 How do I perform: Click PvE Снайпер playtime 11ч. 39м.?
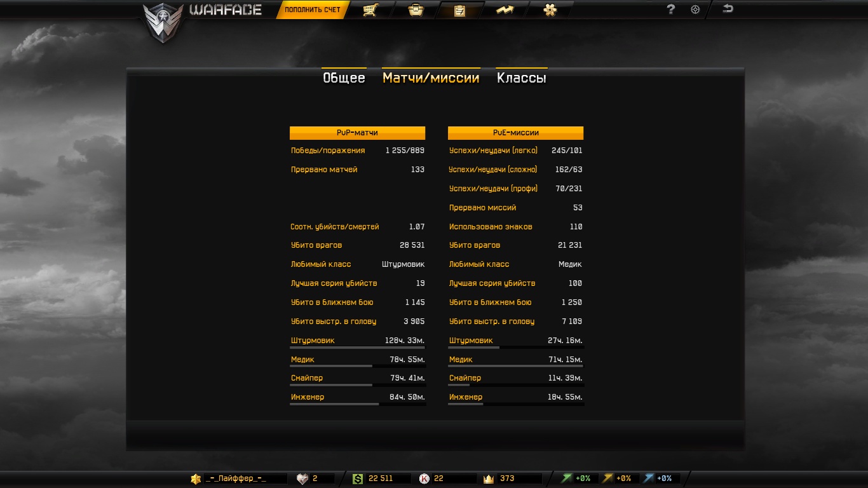click(565, 378)
